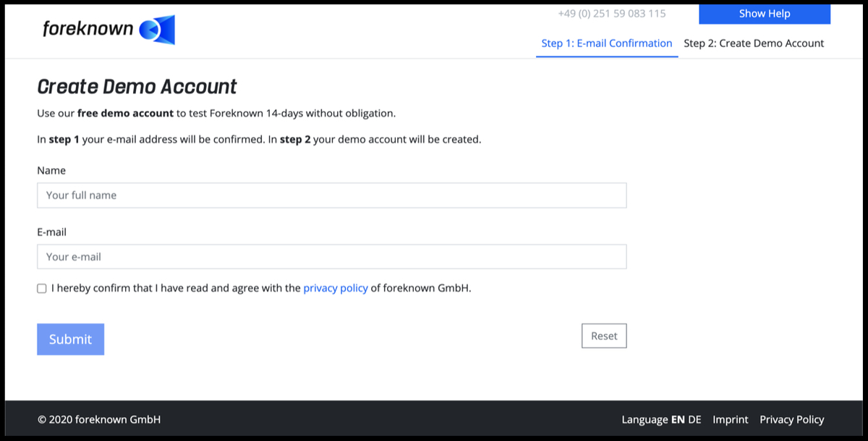Tick the privacy policy agreement checkbox

[42, 288]
